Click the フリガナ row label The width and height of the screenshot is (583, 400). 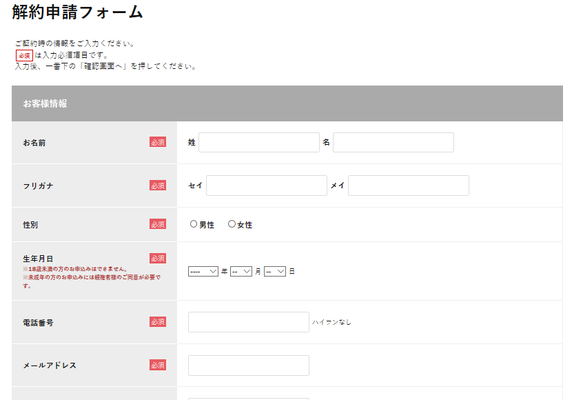tap(38, 186)
